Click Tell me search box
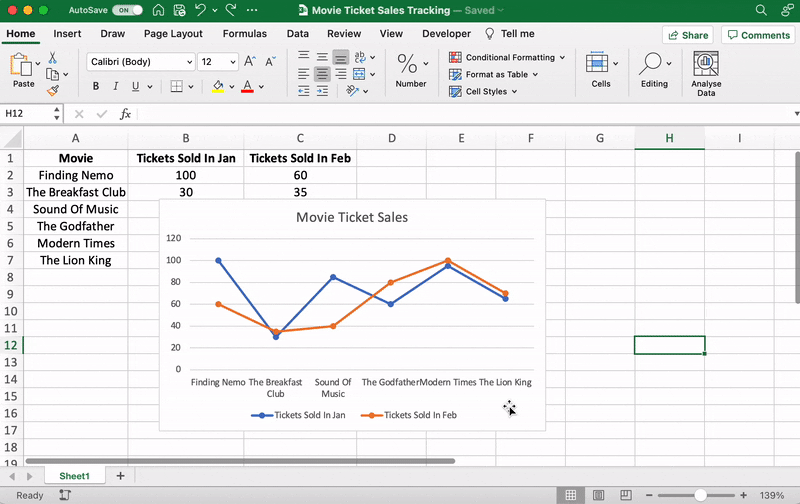Screen dimensions: 800x504 (510, 34)
